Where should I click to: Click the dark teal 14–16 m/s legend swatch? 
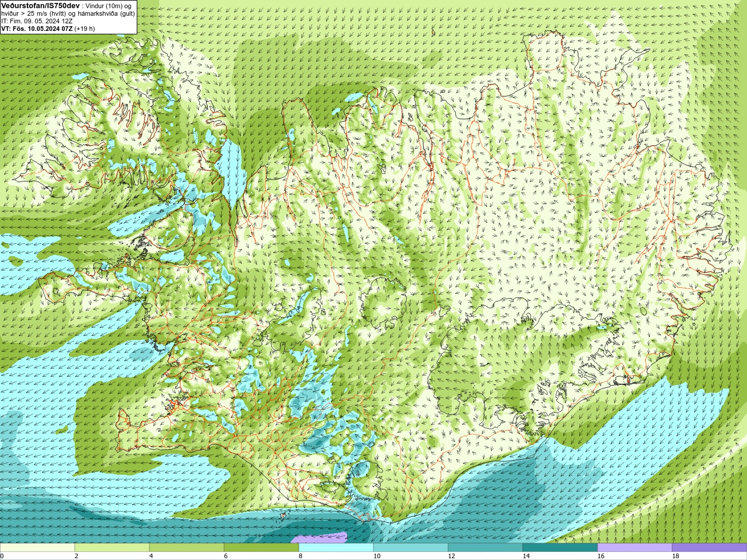[560, 548]
